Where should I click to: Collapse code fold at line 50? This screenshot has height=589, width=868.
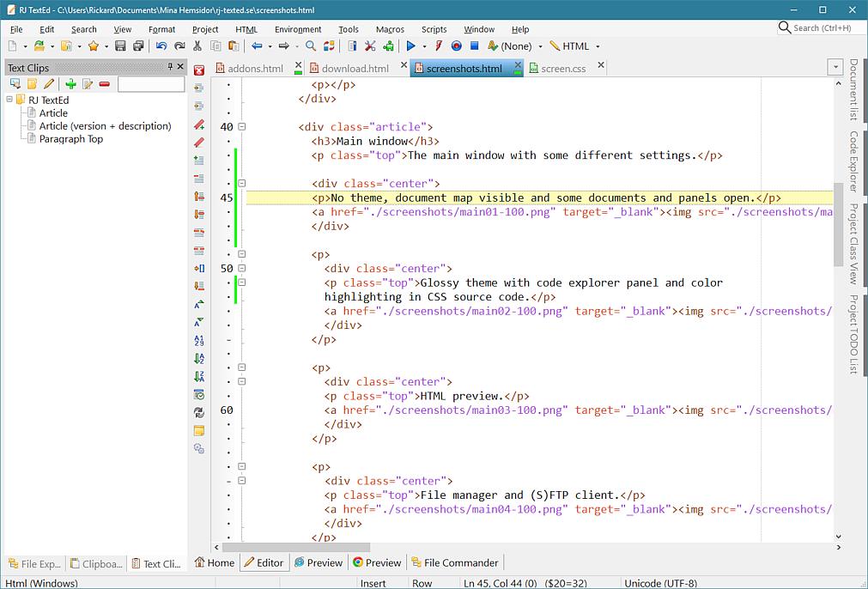242,269
